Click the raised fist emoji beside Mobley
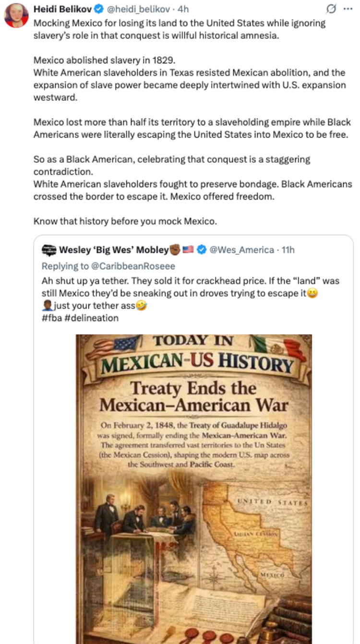This screenshot has height=644, width=360. (x=175, y=250)
